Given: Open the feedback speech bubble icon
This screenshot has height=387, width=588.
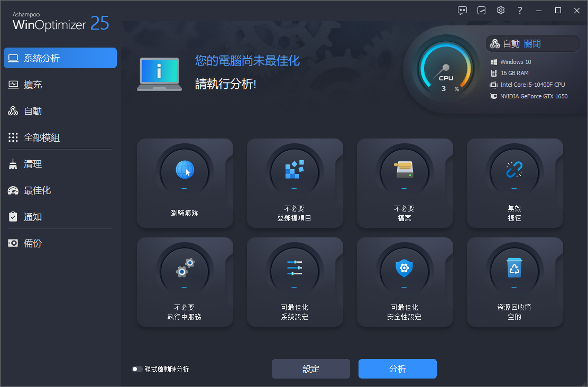Looking at the screenshot, I should point(462,10).
